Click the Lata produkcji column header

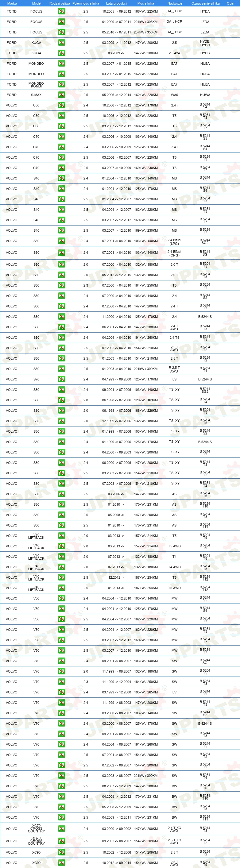[117, 3]
